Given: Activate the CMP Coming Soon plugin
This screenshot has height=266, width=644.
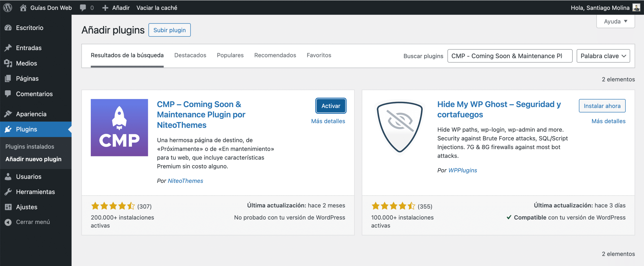Looking at the screenshot, I should [x=331, y=106].
